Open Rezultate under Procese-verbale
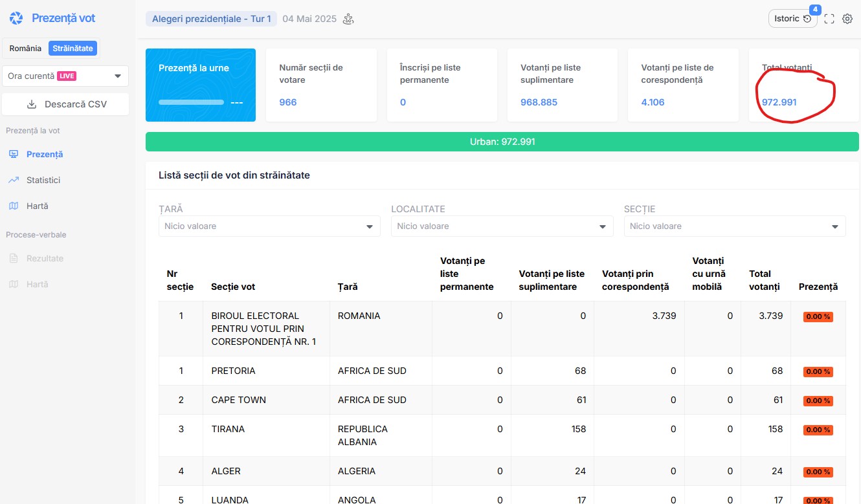Image resolution: width=861 pixels, height=504 pixels. (44, 258)
